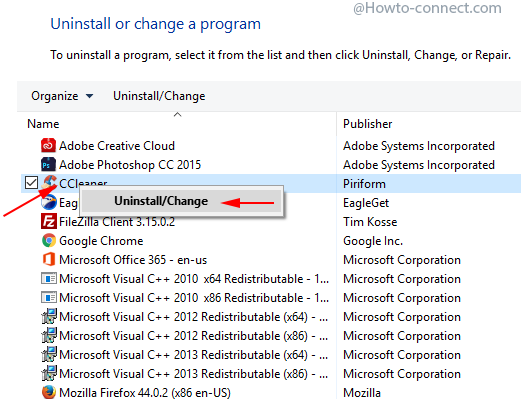Click the Adobe Creative Cloud icon
The image size is (521, 399).
pos(48,146)
